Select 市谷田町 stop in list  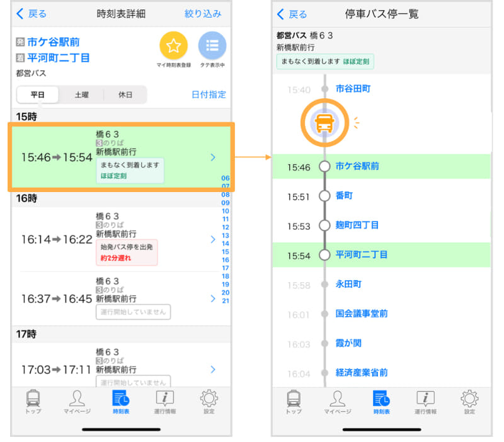pos(353,89)
